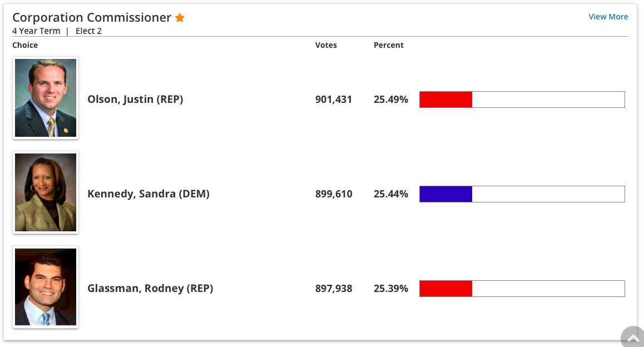Click the orange star next to Corporation Commissioner

point(180,18)
